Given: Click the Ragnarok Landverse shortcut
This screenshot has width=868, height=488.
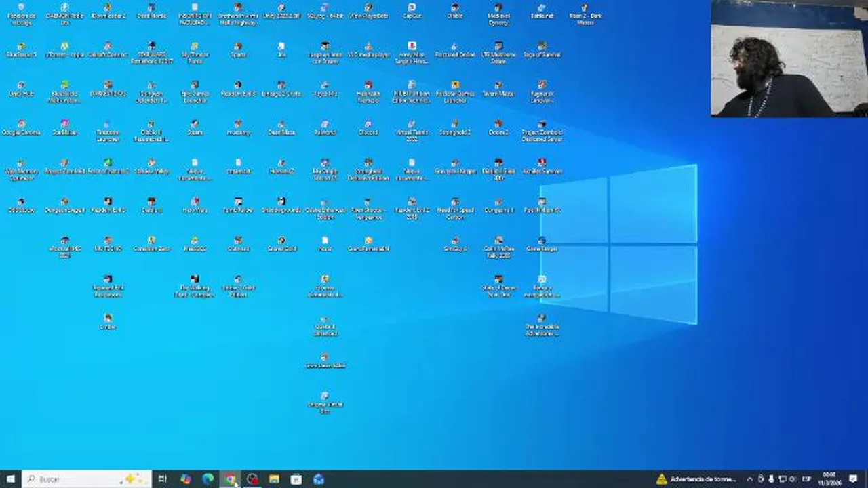Looking at the screenshot, I should [x=542, y=91].
